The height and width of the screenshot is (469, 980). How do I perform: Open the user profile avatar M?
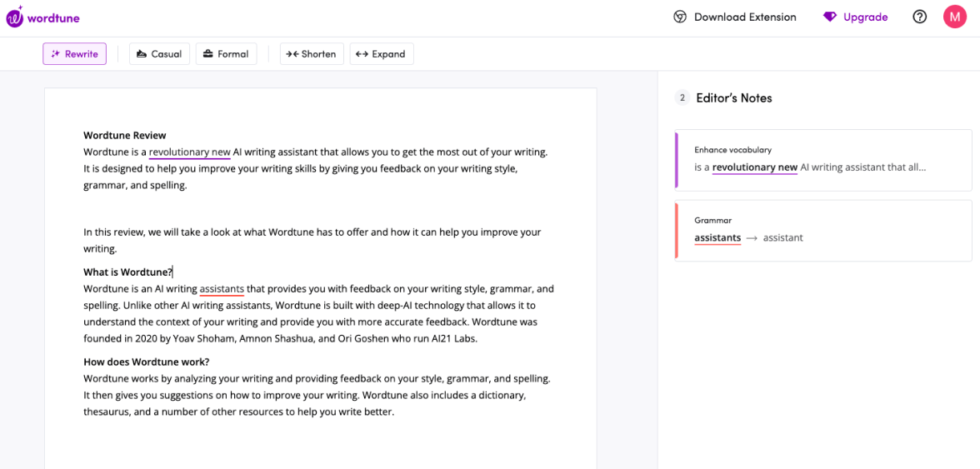tap(954, 17)
